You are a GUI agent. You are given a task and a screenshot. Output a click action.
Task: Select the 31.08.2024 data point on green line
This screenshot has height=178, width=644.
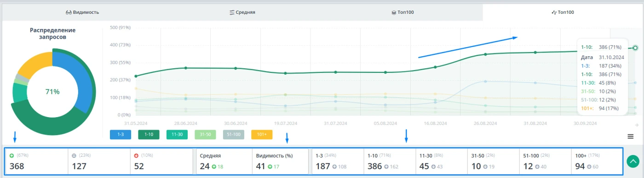tap(535, 52)
